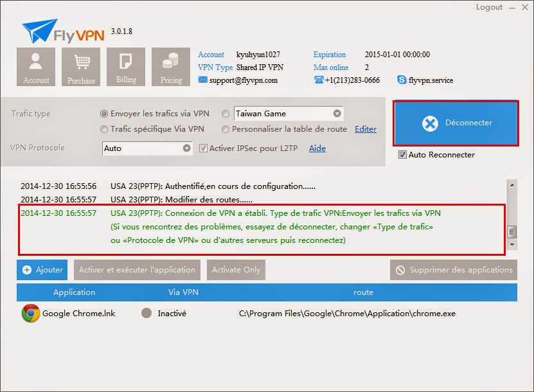This screenshot has width=534, height=392.
Task: Toggle 'Activer IPSec pour L2TP' checkbox
Action: [203, 148]
